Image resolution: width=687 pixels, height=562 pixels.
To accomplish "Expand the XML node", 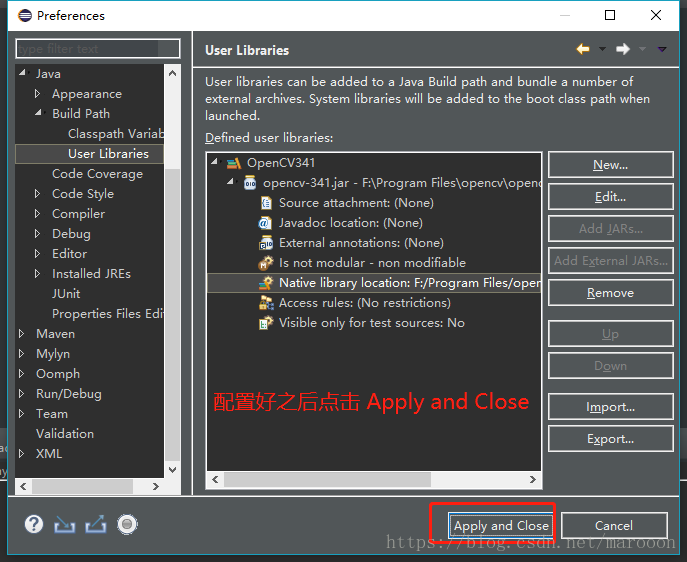I will click(21, 453).
